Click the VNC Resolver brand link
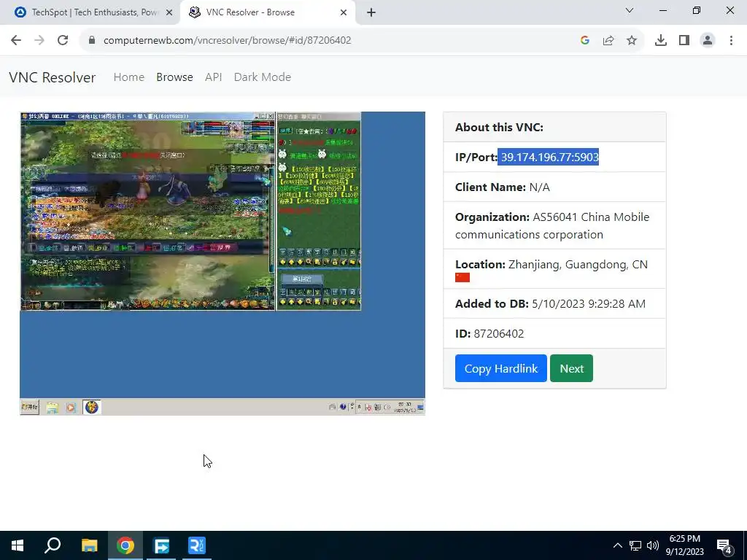Image resolution: width=747 pixels, height=560 pixels. point(53,77)
